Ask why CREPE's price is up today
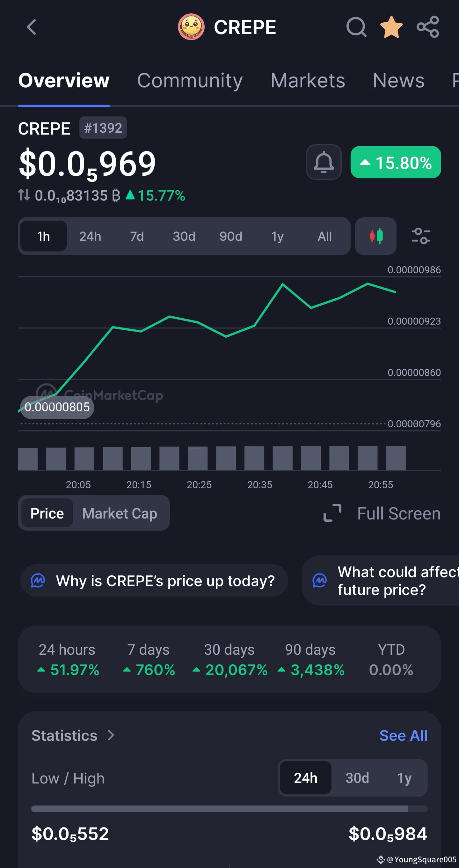Viewport: 459px width, 868px height. [x=154, y=581]
